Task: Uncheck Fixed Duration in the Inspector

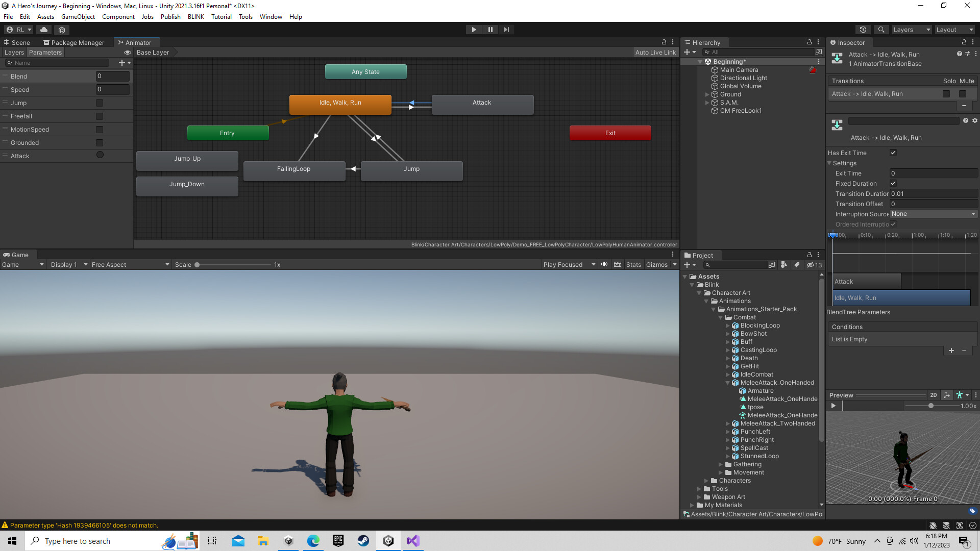Action: click(x=893, y=183)
